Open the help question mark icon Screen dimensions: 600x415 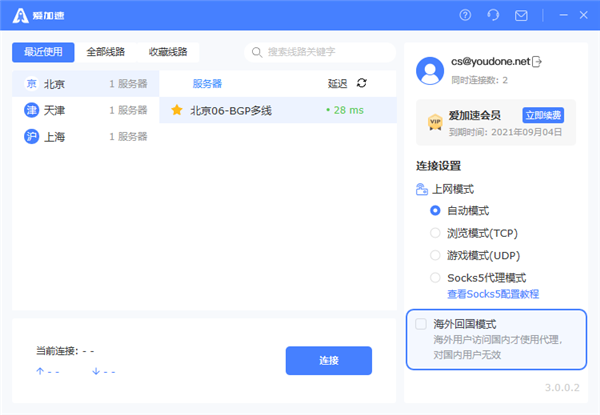click(x=465, y=15)
